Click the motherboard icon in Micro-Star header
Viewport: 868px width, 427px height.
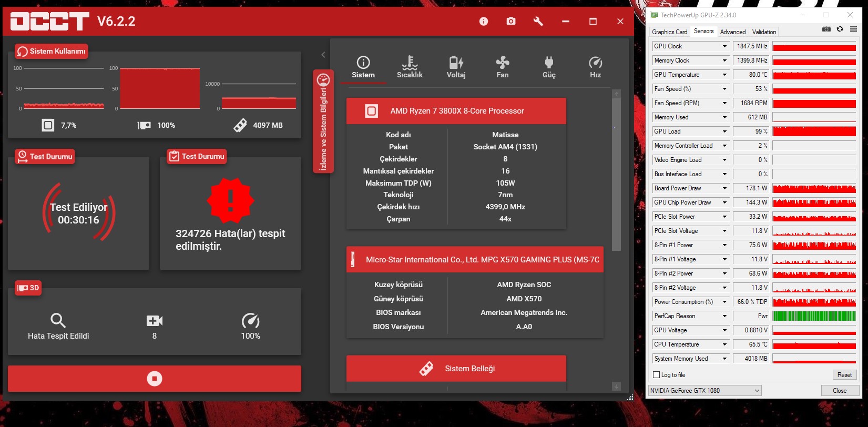(353, 260)
